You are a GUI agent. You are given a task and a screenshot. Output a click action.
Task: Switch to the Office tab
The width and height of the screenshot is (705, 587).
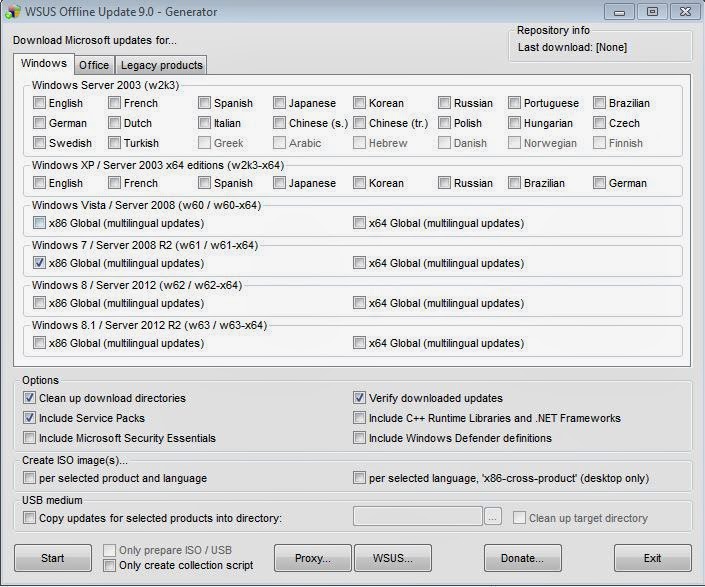click(94, 65)
